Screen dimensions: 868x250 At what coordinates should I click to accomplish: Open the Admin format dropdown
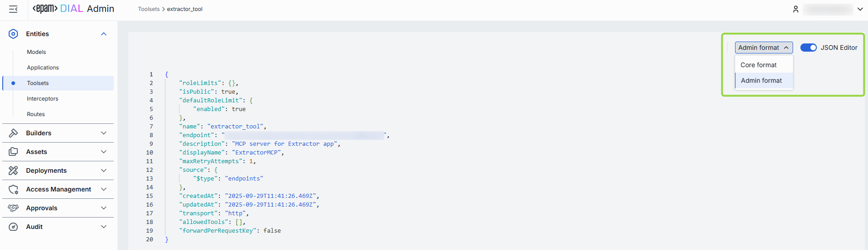(x=763, y=48)
